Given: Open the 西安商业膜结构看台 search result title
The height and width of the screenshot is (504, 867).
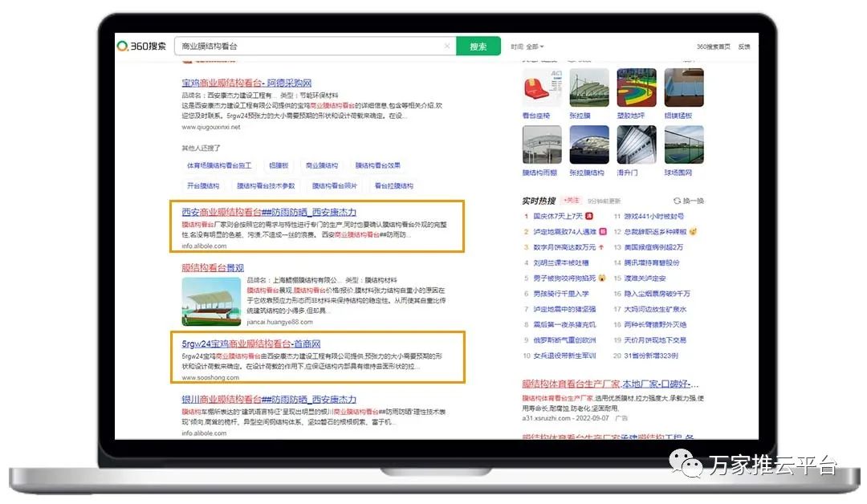Looking at the screenshot, I should coord(269,212).
